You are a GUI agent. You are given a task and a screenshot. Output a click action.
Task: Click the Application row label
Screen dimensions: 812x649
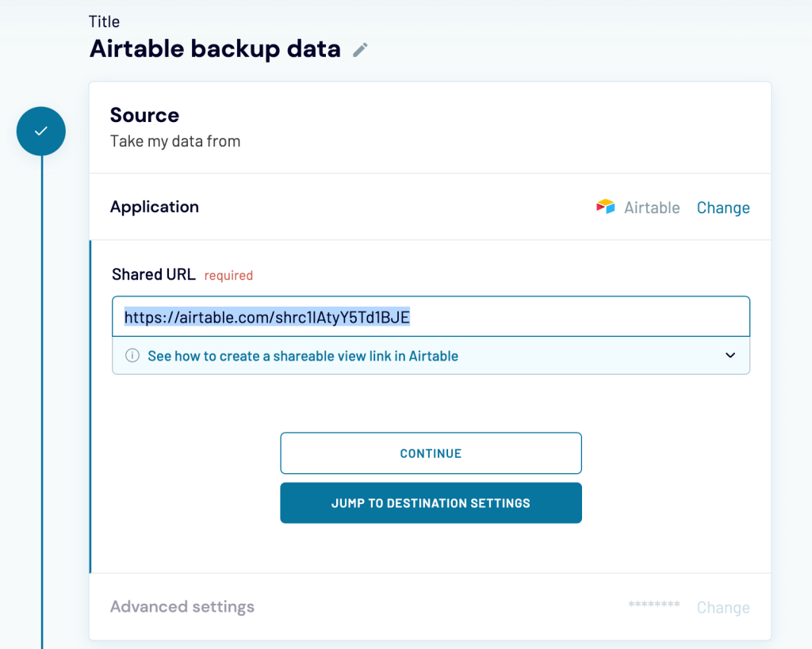155,207
